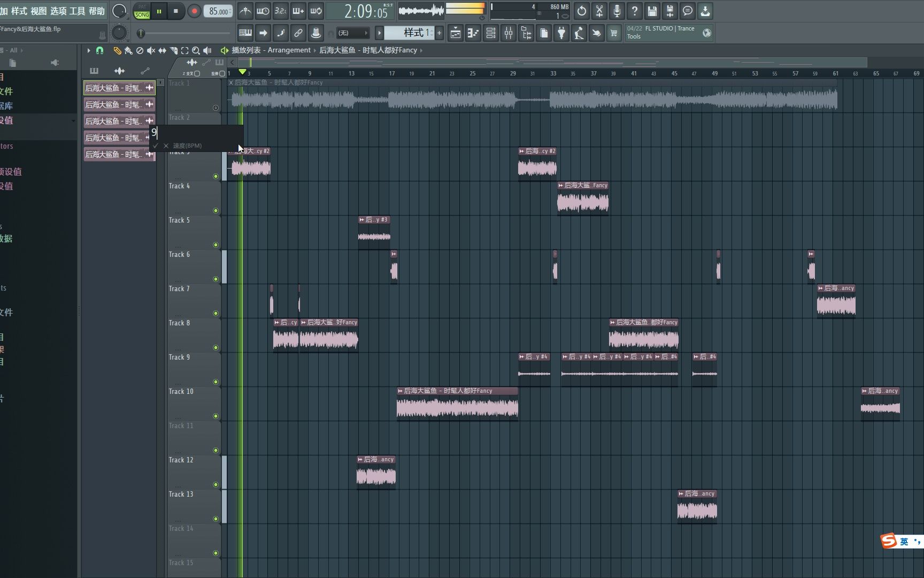The height and width of the screenshot is (578, 924).
Task: Open the speech bubble project info icon
Action: [688, 11]
